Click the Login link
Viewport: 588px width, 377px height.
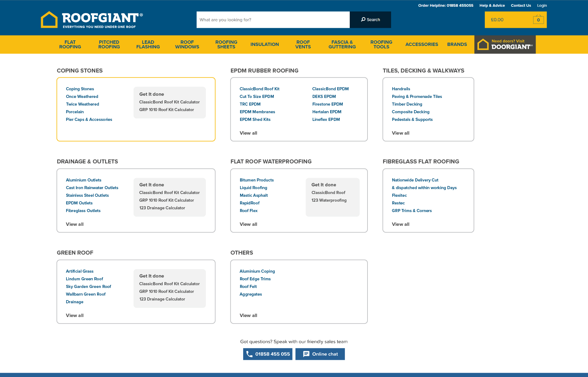click(542, 6)
